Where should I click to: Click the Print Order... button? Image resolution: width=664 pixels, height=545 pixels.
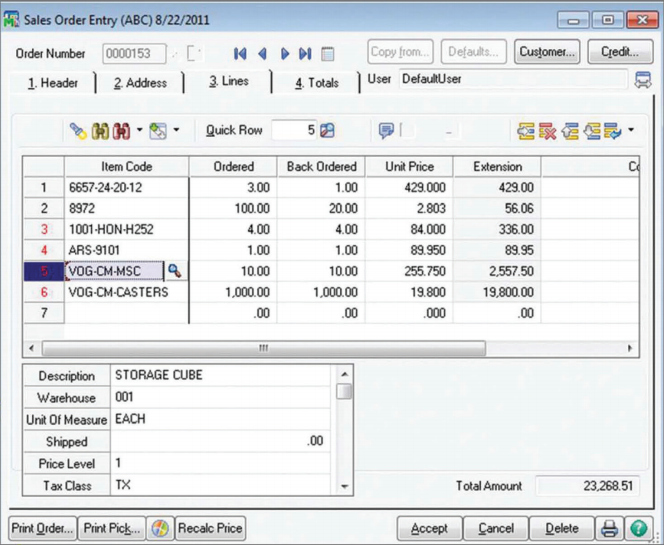[43, 528]
